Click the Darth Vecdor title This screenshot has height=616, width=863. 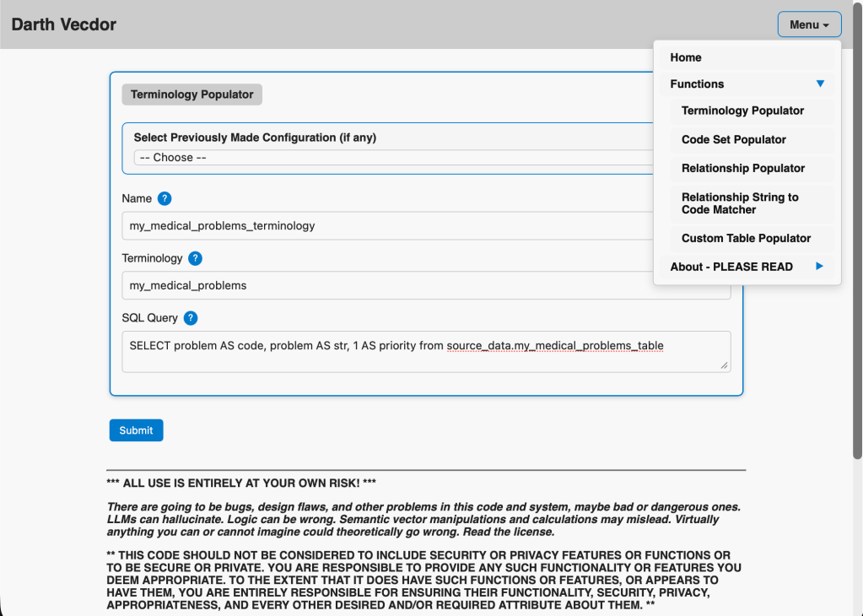pos(64,24)
